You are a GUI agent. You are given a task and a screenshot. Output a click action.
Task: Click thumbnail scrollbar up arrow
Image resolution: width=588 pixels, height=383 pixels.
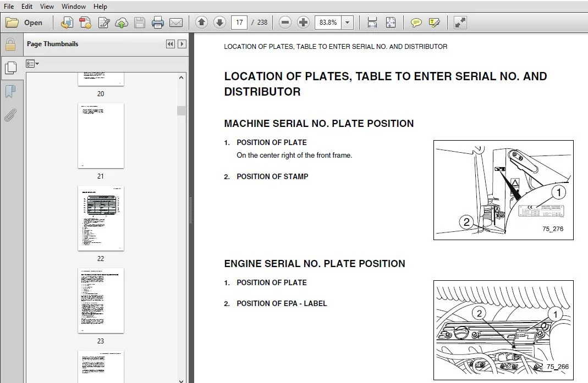181,77
